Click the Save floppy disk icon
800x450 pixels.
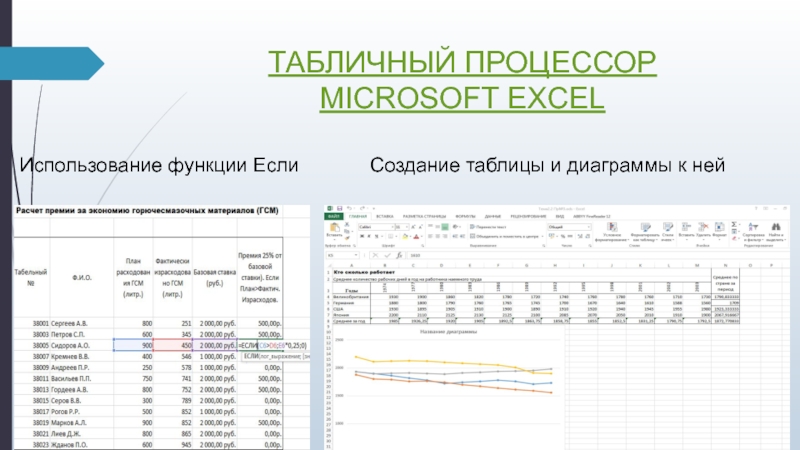tap(339, 208)
